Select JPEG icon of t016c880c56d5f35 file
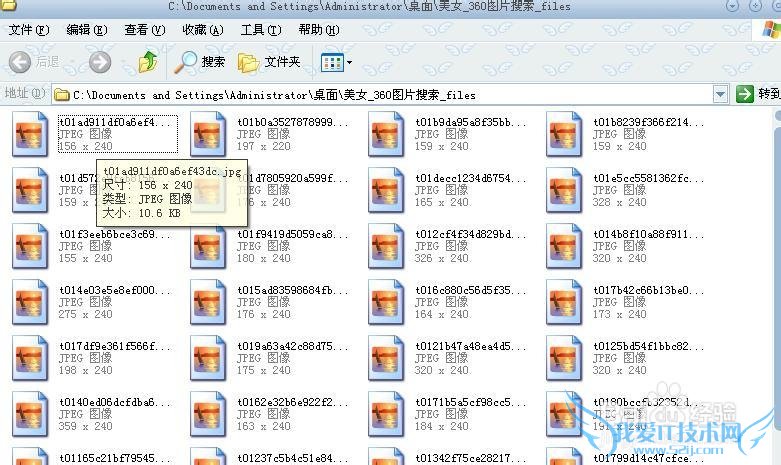The width and height of the screenshot is (781, 465). coord(386,302)
